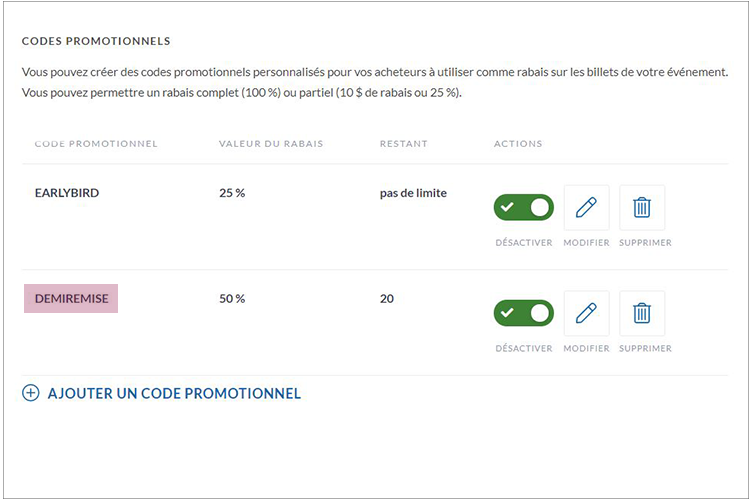Click the Restant column header
Image resolution: width=755 pixels, height=500 pixels.
(x=403, y=144)
